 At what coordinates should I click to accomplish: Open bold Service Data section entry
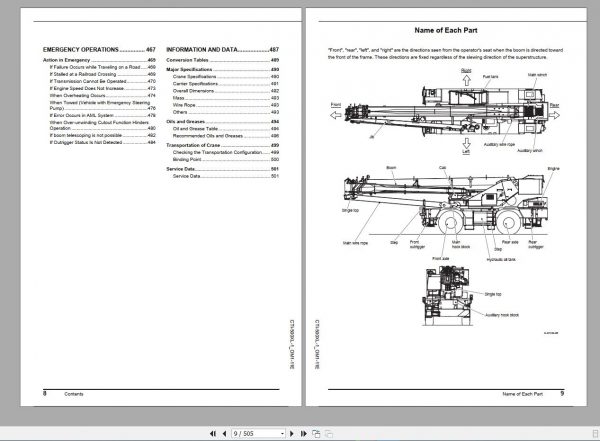[x=222, y=169]
